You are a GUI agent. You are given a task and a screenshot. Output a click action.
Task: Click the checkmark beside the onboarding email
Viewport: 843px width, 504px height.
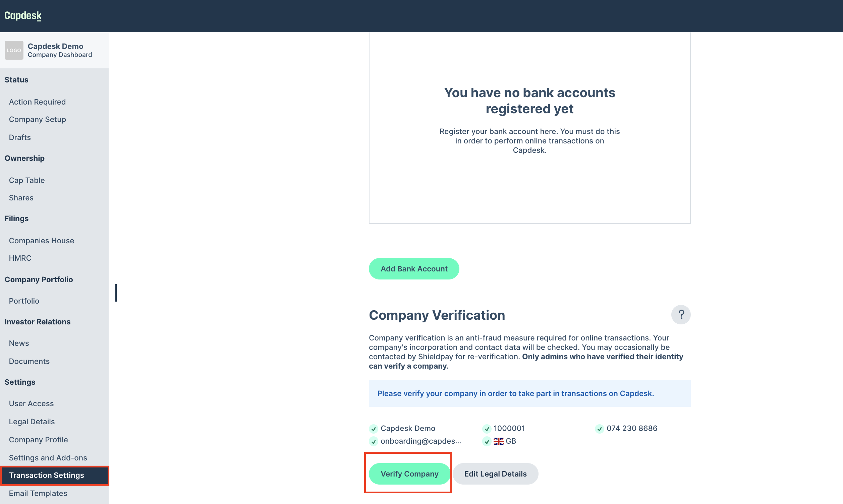[x=374, y=441]
